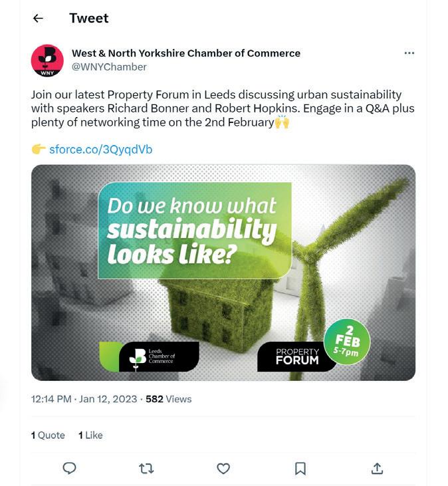The height and width of the screenshot is (486, 448).
Task: Click the 12:14 PM Jan 12, 2023 timestamp
Action: tap(84, 399)
